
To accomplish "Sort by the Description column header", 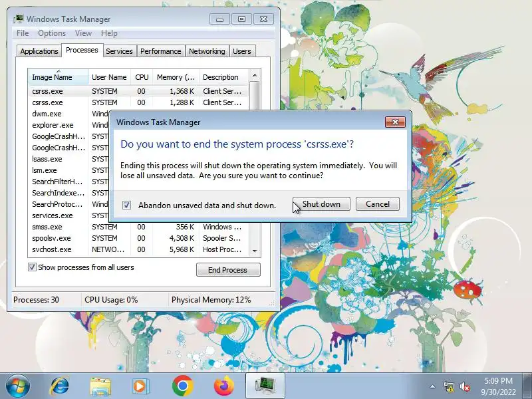I will pyautogui.click(x=224, y=77).
